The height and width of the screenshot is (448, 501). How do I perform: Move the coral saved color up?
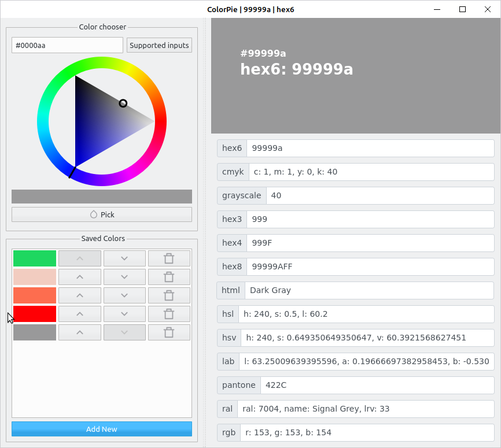pos(80,295)
